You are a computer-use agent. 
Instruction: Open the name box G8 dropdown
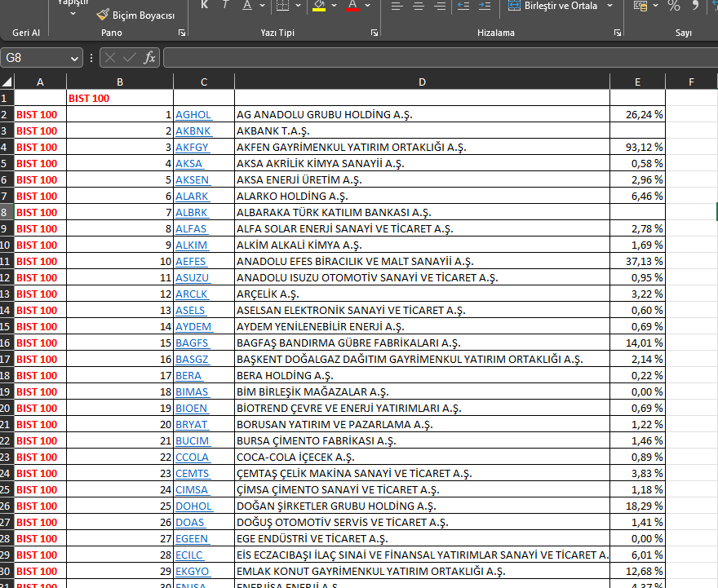74,58
